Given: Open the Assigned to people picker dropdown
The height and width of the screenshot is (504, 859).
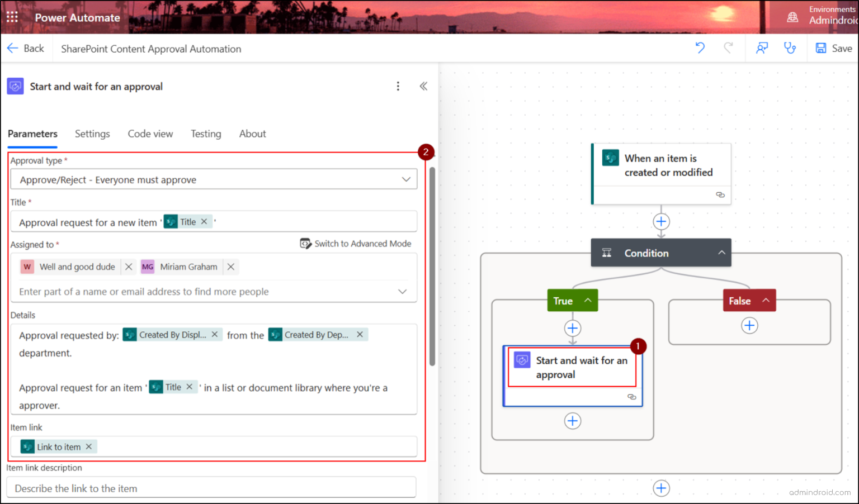Looking at the screenshot, I should tap(402, 291).
